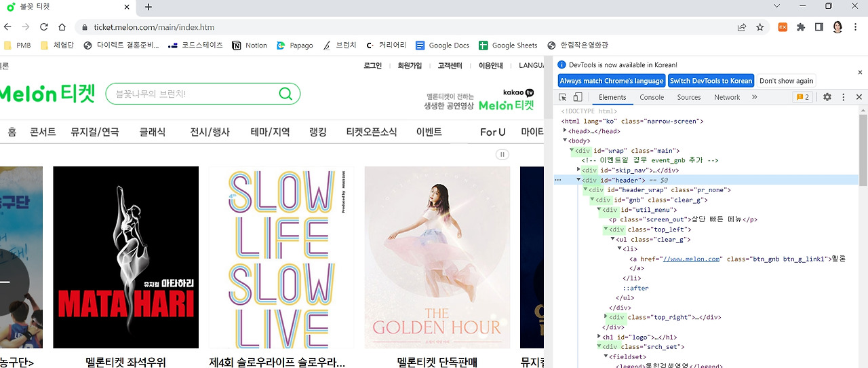Click Always match Chrome's language button

point(611,81)
